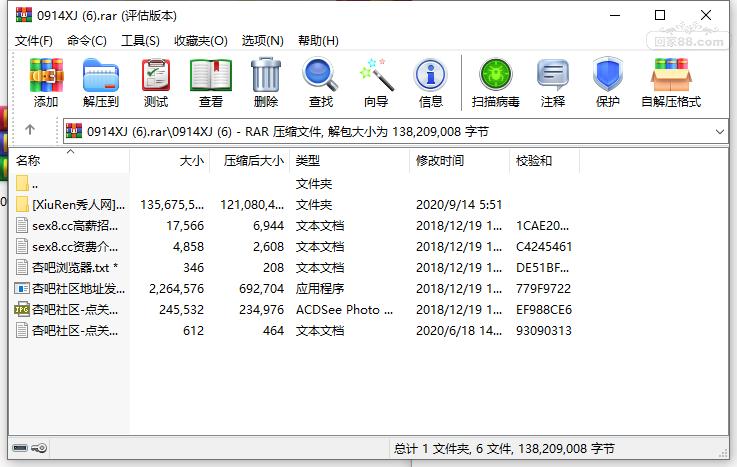Click size value 2,264,576
737x467 pixels.
(x=176, y=288)
